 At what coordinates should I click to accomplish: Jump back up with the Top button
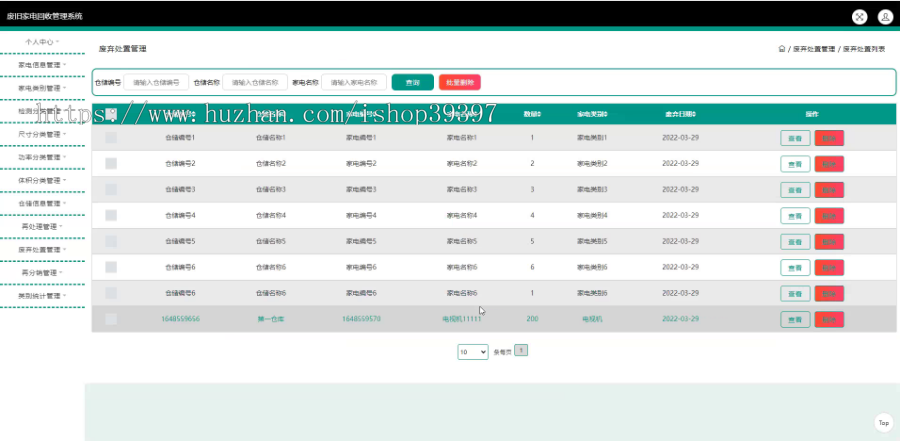883,423
